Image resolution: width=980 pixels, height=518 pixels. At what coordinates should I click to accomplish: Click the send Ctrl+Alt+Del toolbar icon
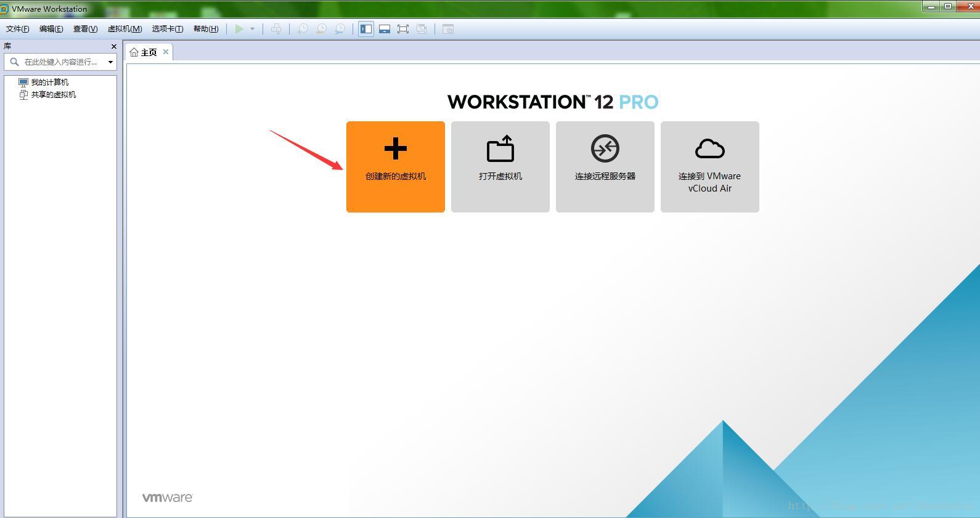point(276,29)
